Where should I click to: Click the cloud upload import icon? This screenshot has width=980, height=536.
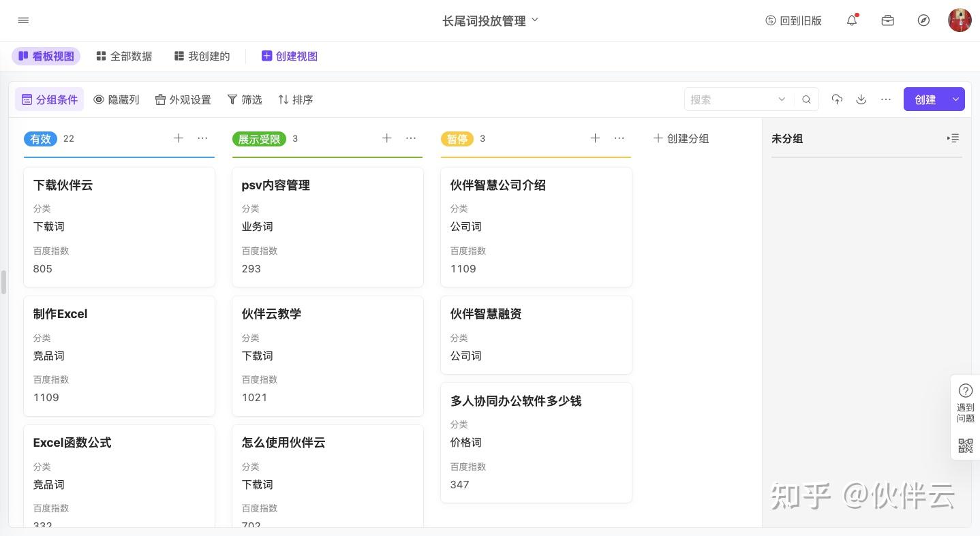[x=837, y=99]
